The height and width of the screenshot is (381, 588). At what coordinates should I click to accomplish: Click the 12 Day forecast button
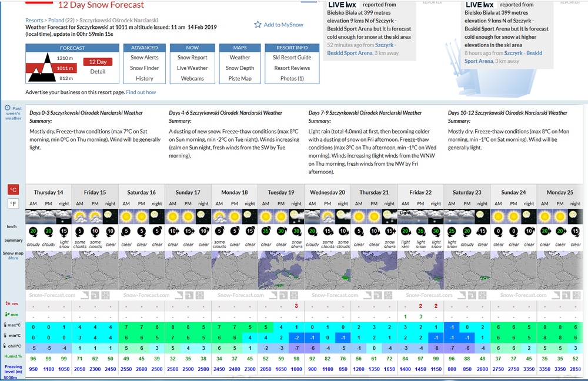pyautogui.click(x=98, y=62)
